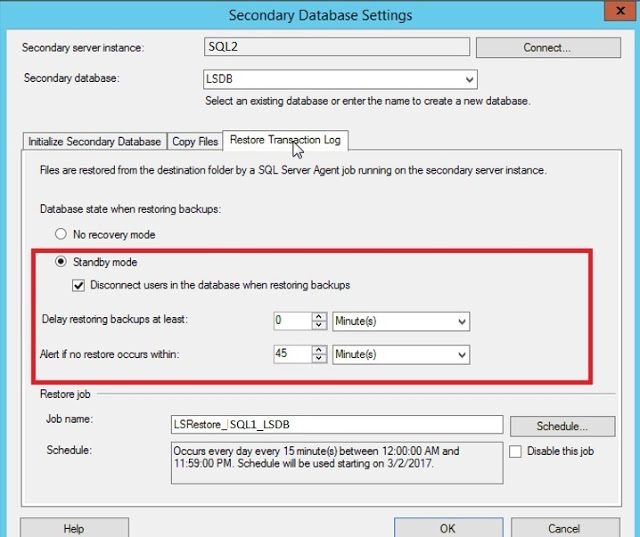Image resolution: width=640 pixels, height=537 pixels.
Task: Switch to Initialize Secondary Database tab
Action: [x=94, y=142]
